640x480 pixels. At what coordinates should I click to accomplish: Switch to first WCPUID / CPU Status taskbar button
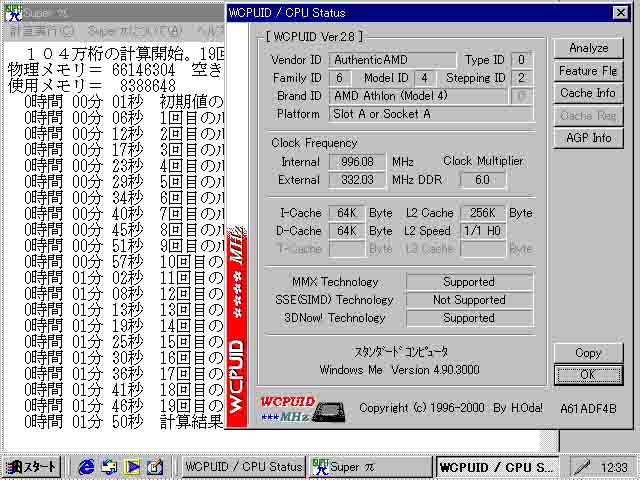pos(243,467)
